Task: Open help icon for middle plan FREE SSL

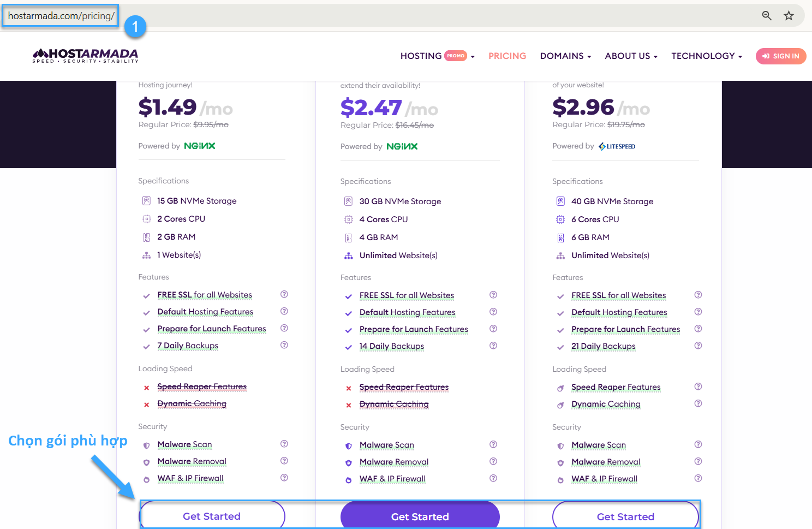Action: [x=493, y=295]
